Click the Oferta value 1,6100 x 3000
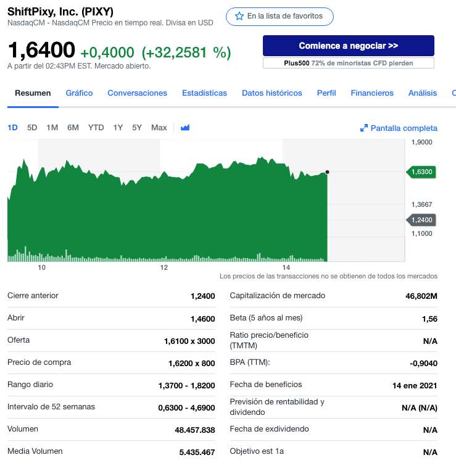 [189, 341]
